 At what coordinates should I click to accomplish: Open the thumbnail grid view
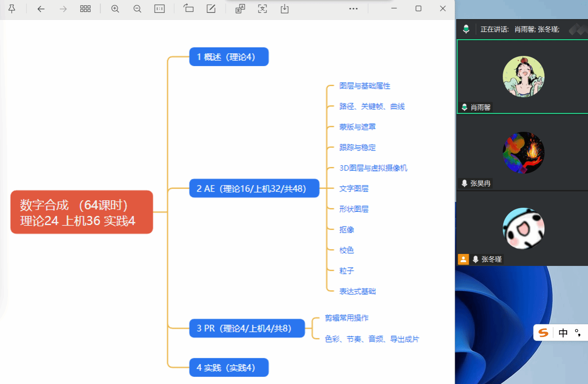click(85, 9)
